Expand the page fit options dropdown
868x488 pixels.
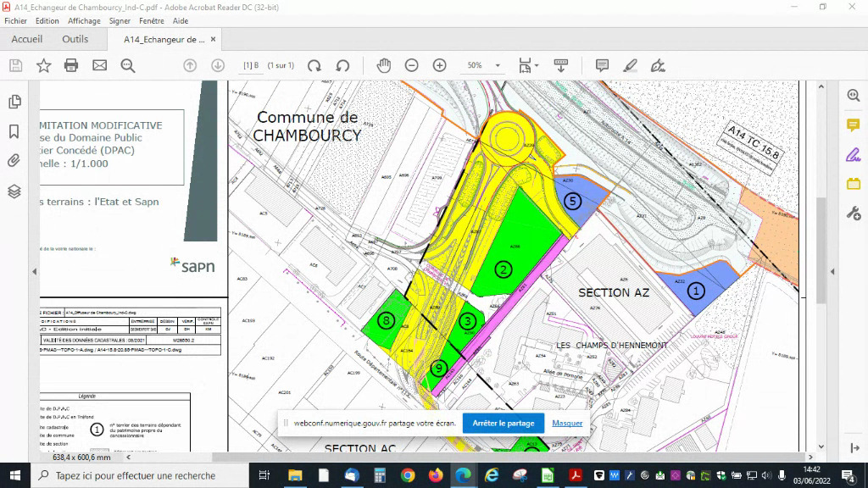pyautogui.click(x=537, y=65)
